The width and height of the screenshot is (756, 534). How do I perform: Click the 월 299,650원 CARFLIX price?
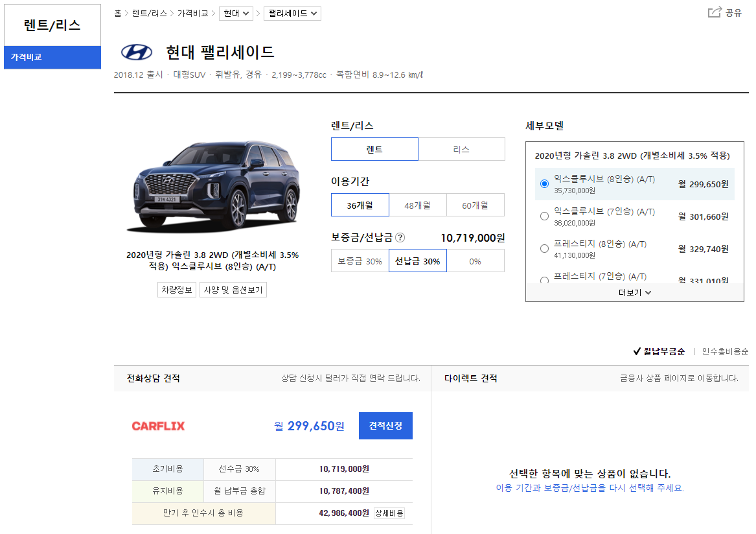coord(309,426)
